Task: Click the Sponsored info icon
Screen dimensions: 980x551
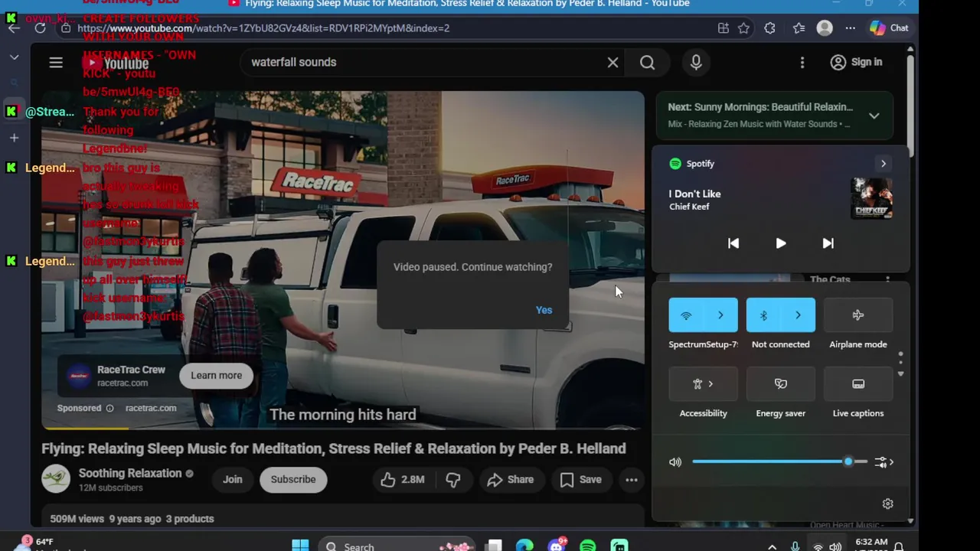Action: tap(109, 408)
